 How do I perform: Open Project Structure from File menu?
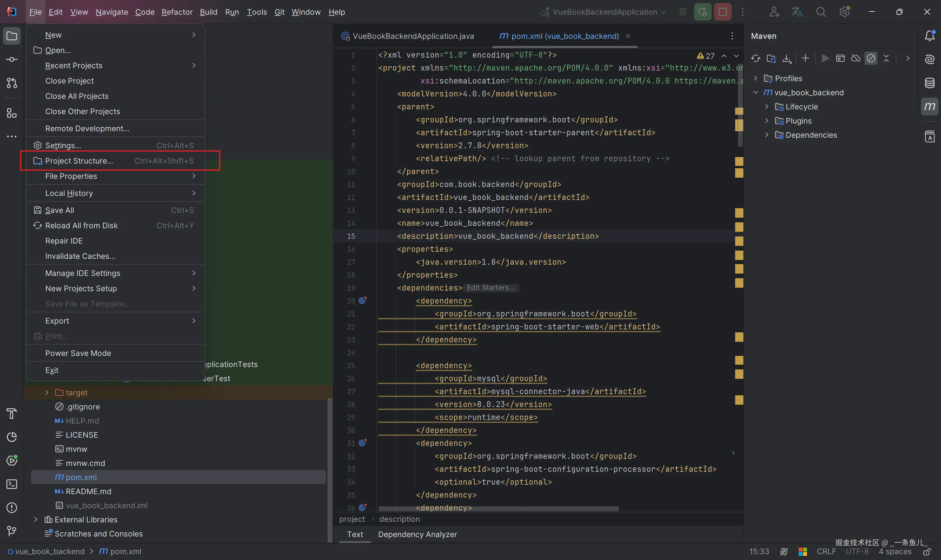(x=79, y=161)
